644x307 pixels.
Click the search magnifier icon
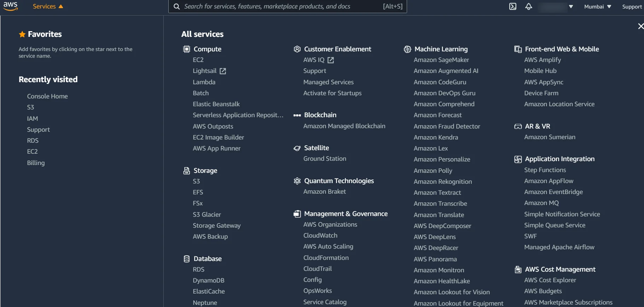(x=176, y=6)
